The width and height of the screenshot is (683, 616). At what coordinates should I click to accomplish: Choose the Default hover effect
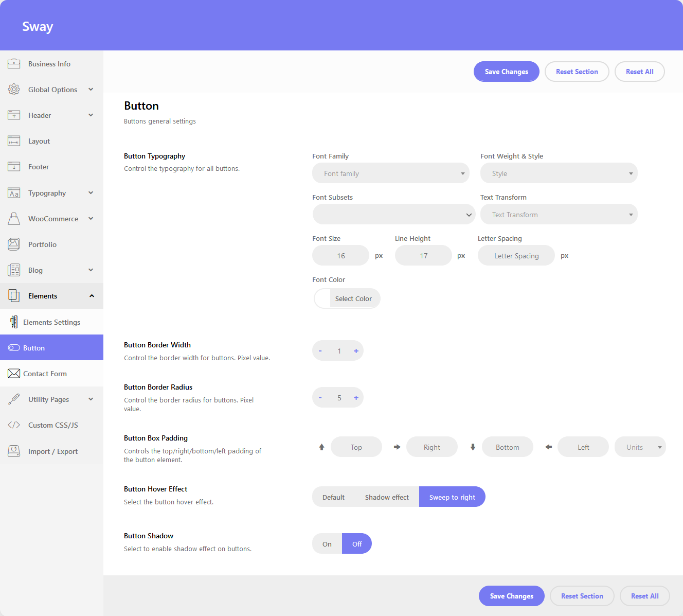tap(333, 497)
